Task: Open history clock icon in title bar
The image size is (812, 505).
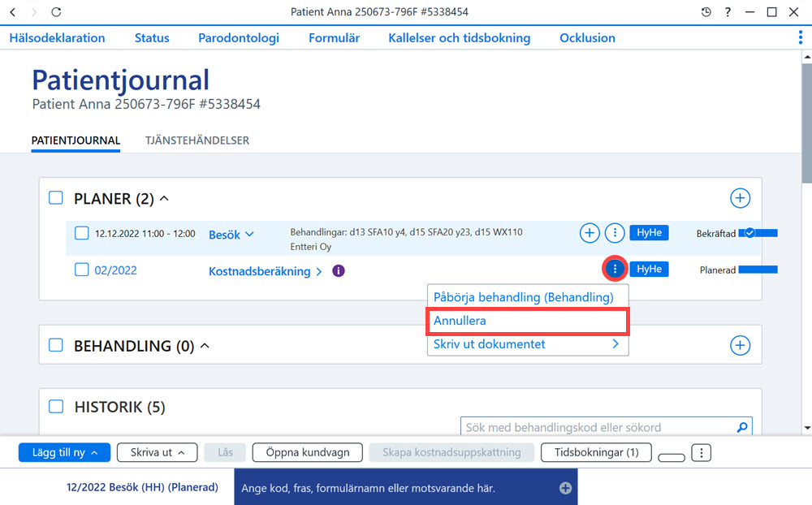Action: coord(706,12)
